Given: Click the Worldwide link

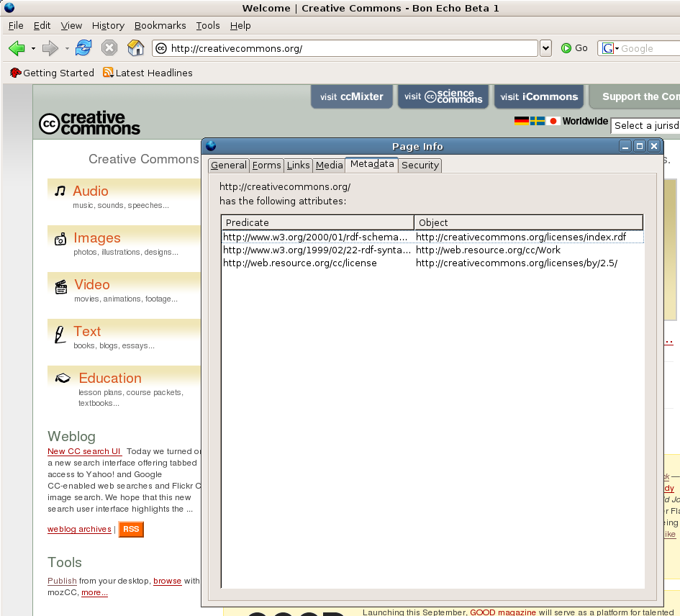Looking at the screenshot, I should click(x=585, y=121).
